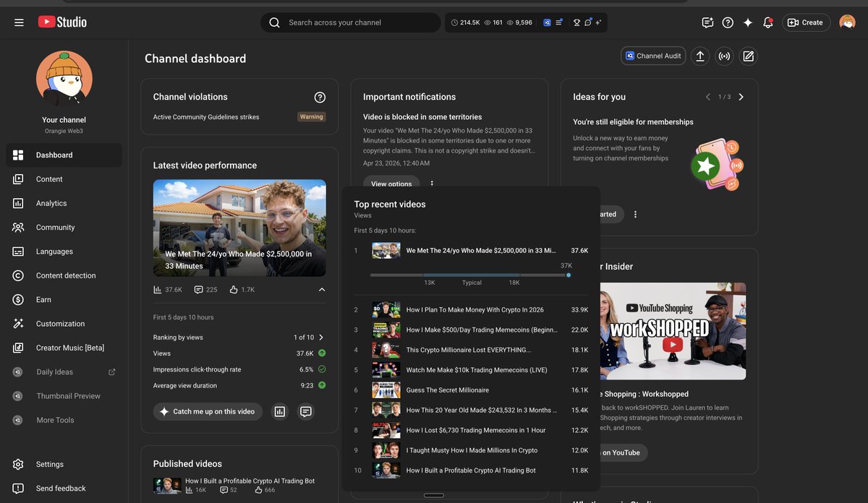Image resolution: width=868 pixels, height=503 pixels.
Task: Open the Channel violations help icon
Action: [x=320, y=97]
